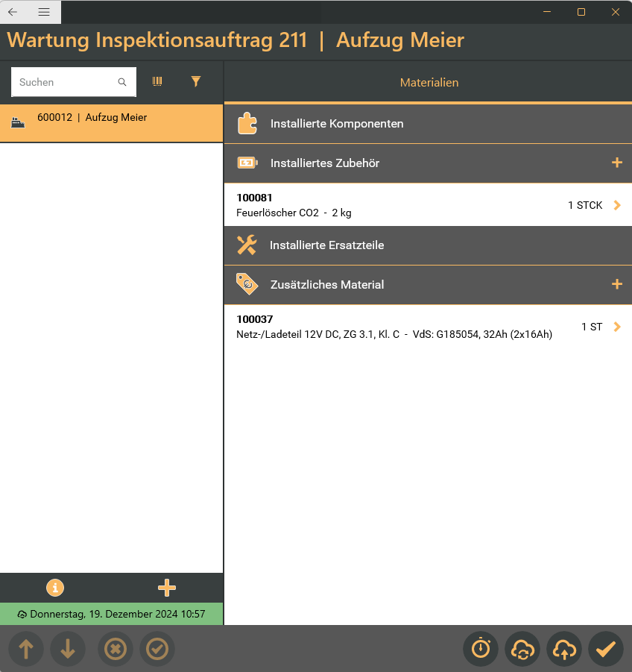Expand Feuerlöscher CO2 item chevron
Viewport: 632px width, 672px height.
tap(616, 205)
